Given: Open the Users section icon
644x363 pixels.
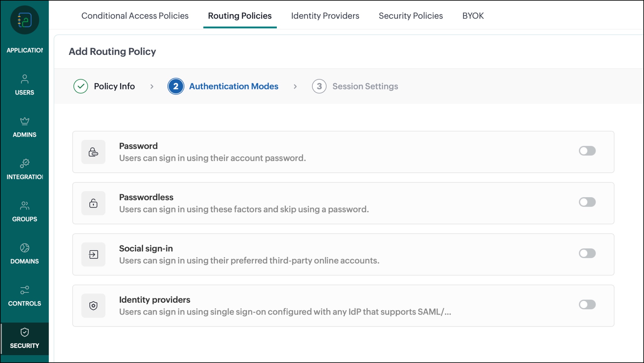Looking at the screenshot, I should coord(24,79).
